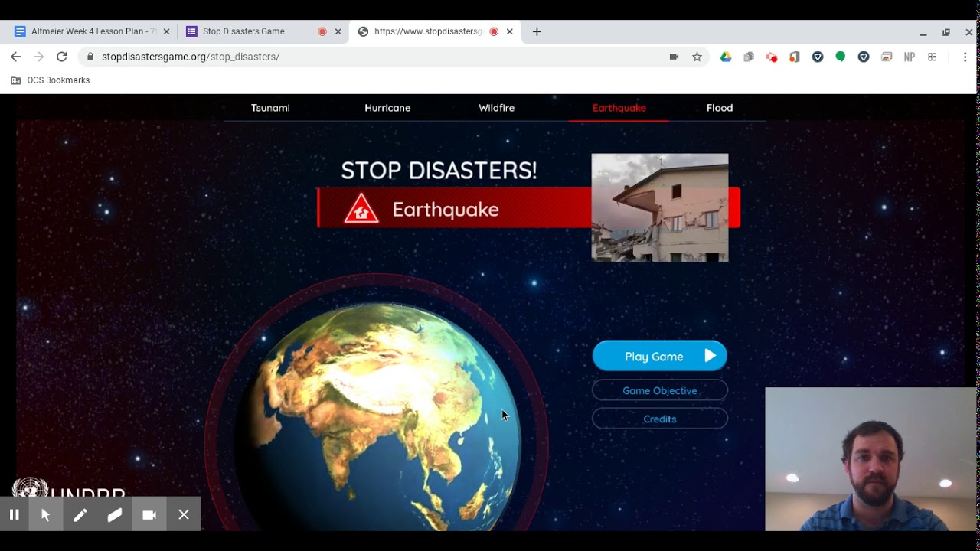Open the Google Drive extension
This screenshot has height=551, width=980.
tap(726, 57)
